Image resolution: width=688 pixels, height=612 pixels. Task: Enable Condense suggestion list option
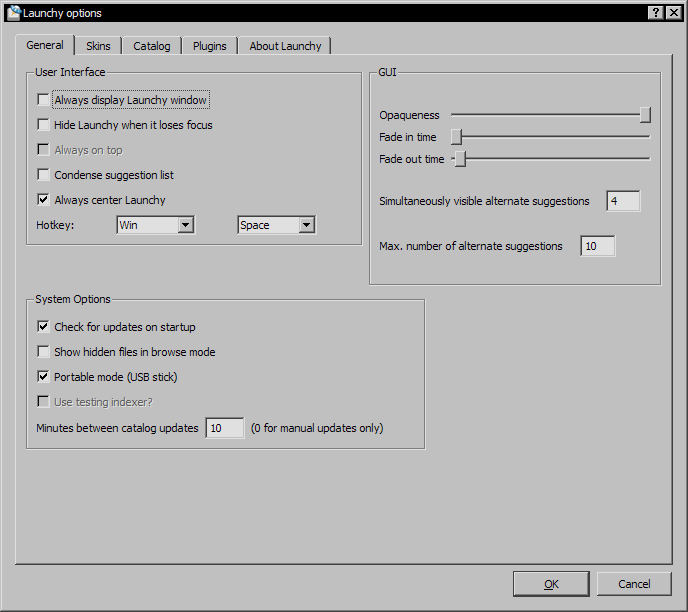tap(43, 175)
